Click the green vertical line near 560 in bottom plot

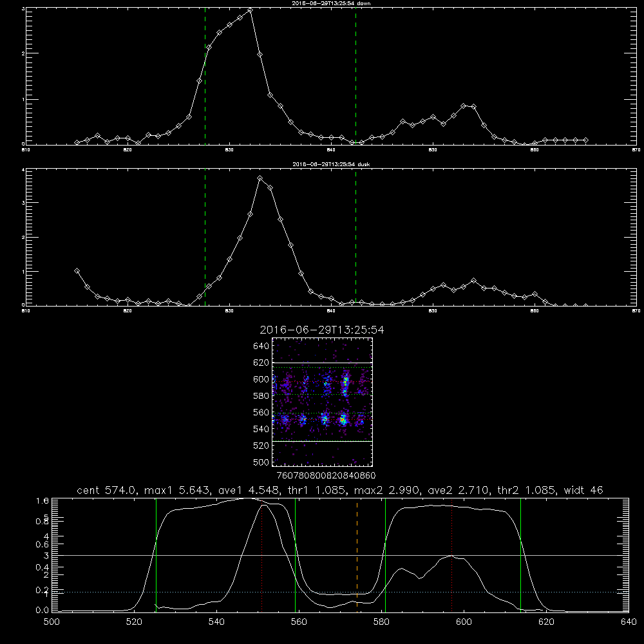pos(296,555)
